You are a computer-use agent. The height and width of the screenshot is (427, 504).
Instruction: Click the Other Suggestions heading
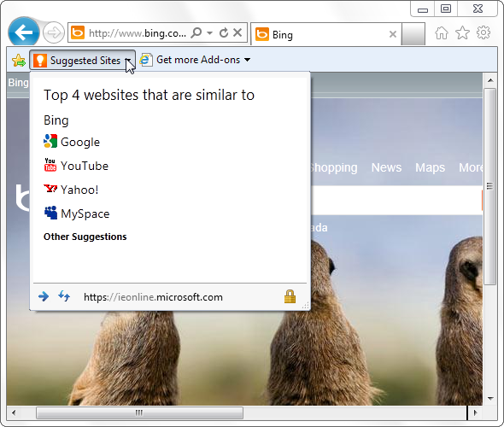[x=85, y=237]
